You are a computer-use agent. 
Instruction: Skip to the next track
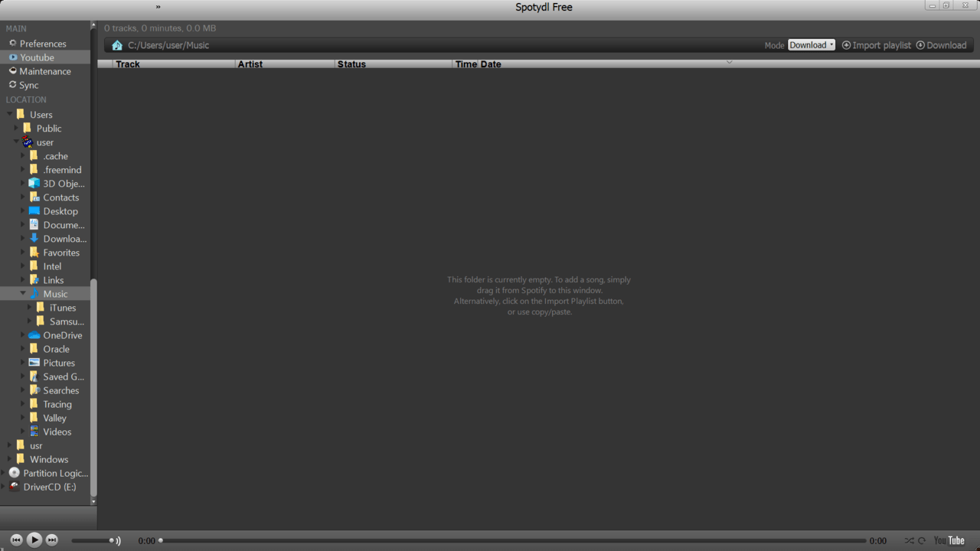point(52,540)
